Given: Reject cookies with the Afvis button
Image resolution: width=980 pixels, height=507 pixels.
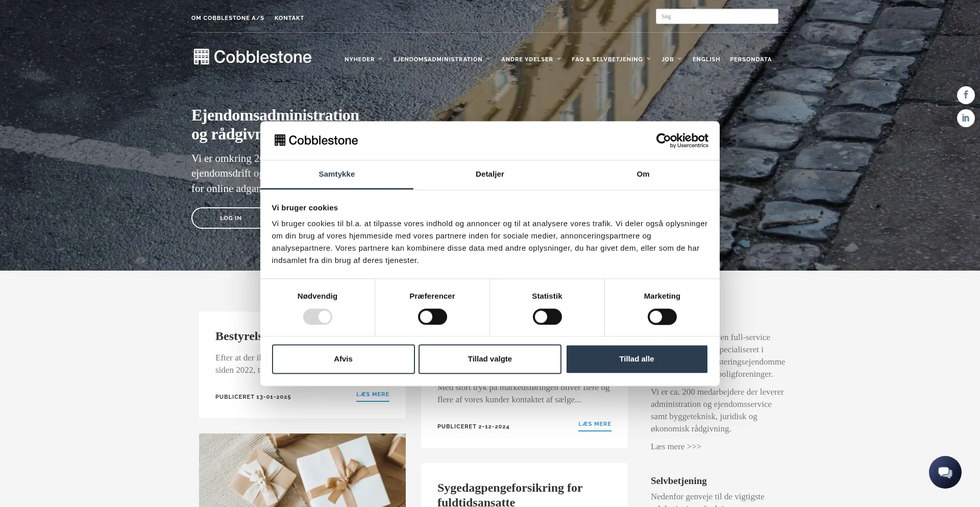Looking at the screenshot, I should 343,359.
